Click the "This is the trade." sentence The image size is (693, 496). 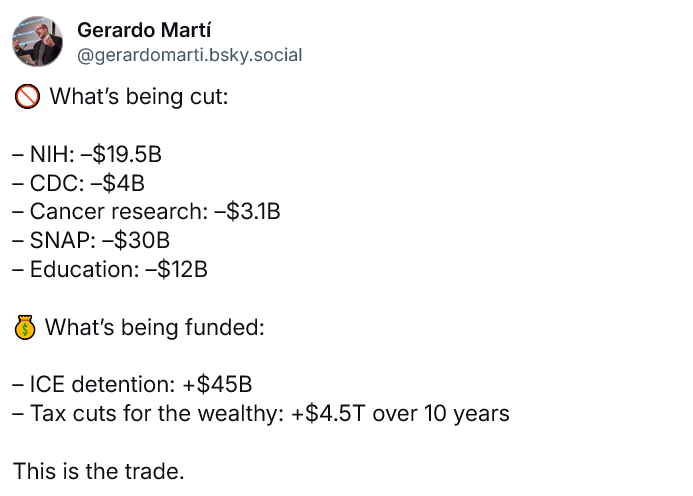(99, 471)
